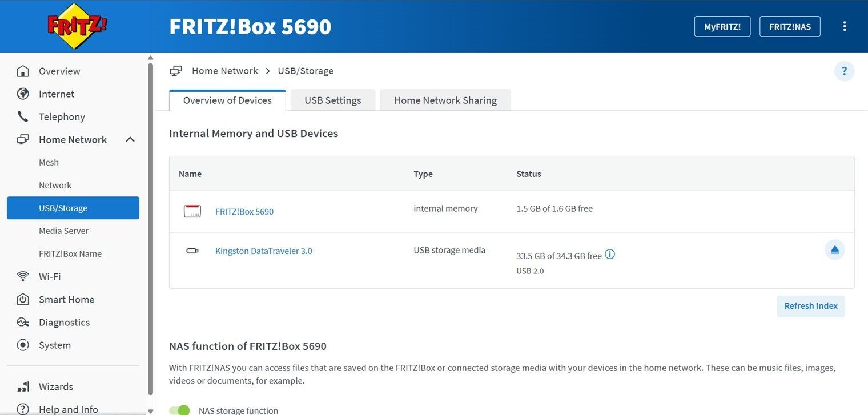Click the Internet globe icon in sidebar

[x=23, y=94]
